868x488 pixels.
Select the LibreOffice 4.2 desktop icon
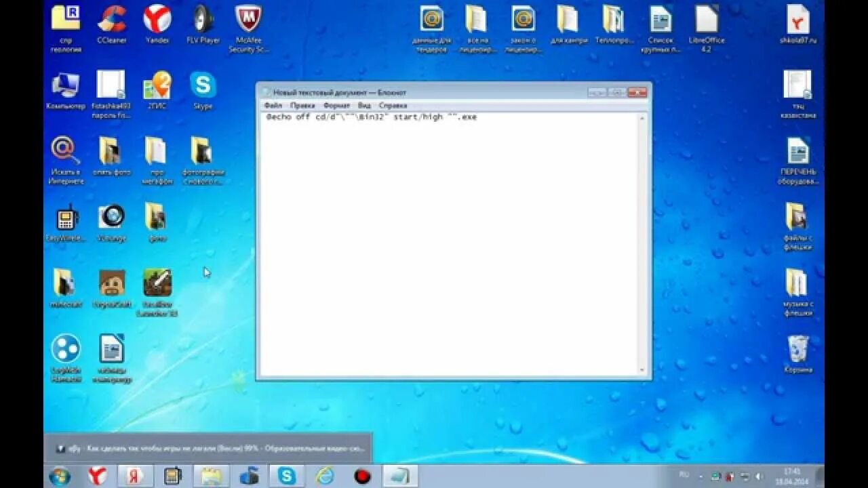(x=706, y=29)
